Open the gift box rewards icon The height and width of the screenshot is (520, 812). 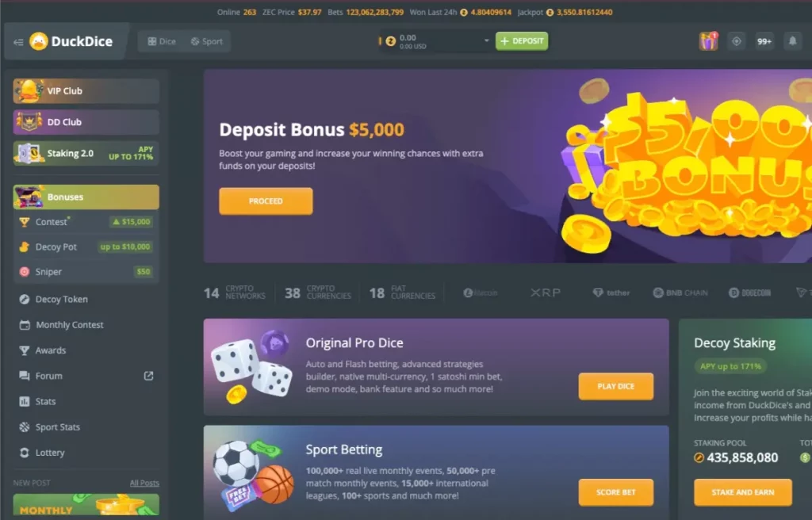[x=708, y=41]
